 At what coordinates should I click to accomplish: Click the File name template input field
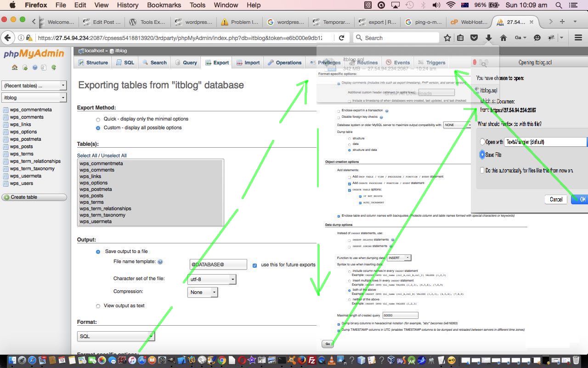218,264
